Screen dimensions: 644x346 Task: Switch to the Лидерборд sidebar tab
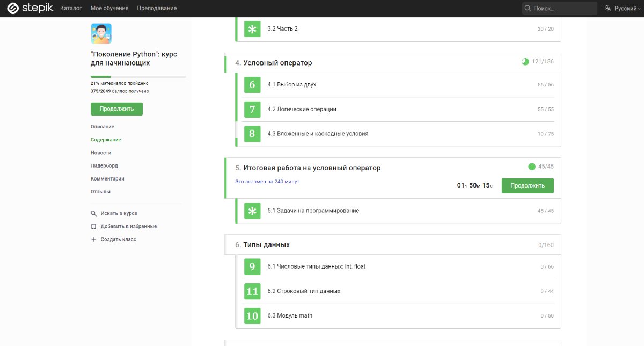pos(104,166)
